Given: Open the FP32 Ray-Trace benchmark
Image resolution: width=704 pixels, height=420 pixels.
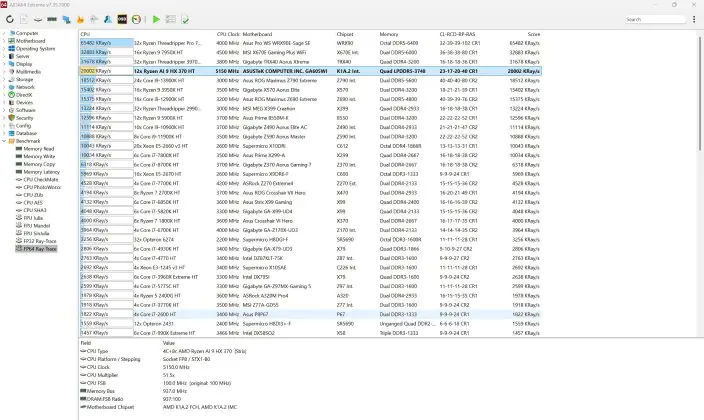Looking at the screenshot, I should [x=40, y=241].
